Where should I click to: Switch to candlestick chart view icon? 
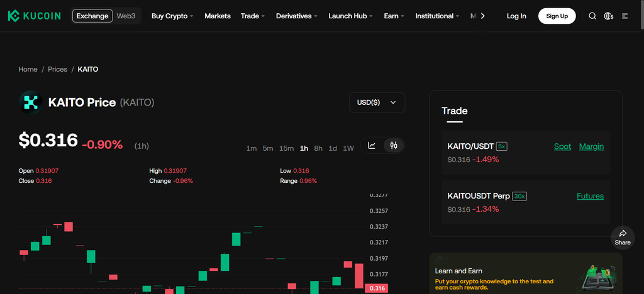click(x=394, y=145)
